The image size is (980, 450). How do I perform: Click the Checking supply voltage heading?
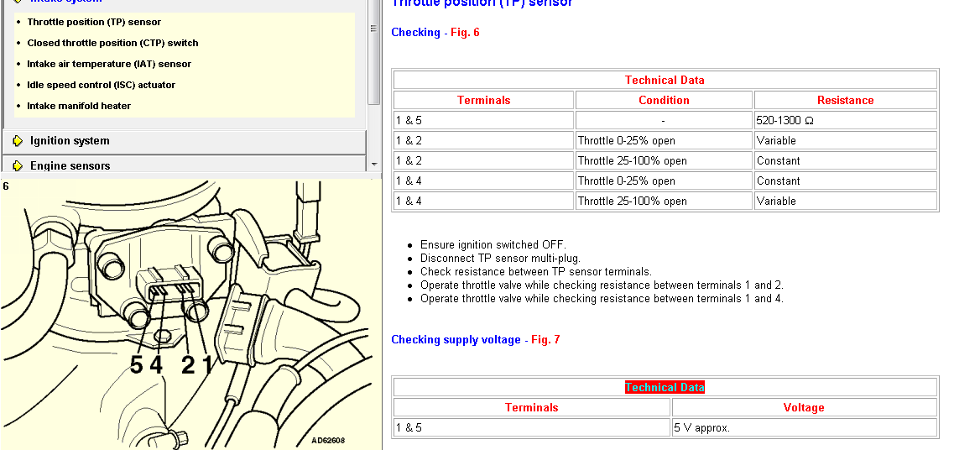456,340
